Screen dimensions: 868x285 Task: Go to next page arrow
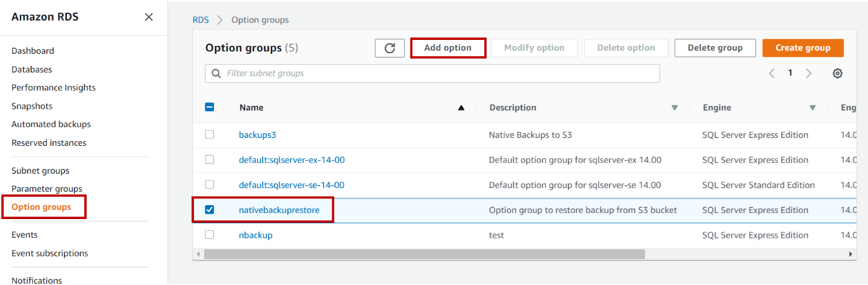click(809, 73)
